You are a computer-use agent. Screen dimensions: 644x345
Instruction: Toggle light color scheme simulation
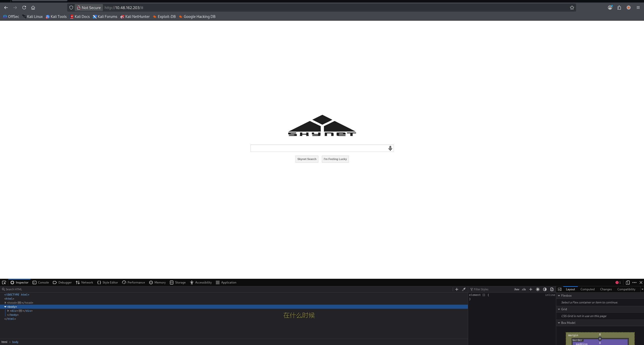(538, 289)
